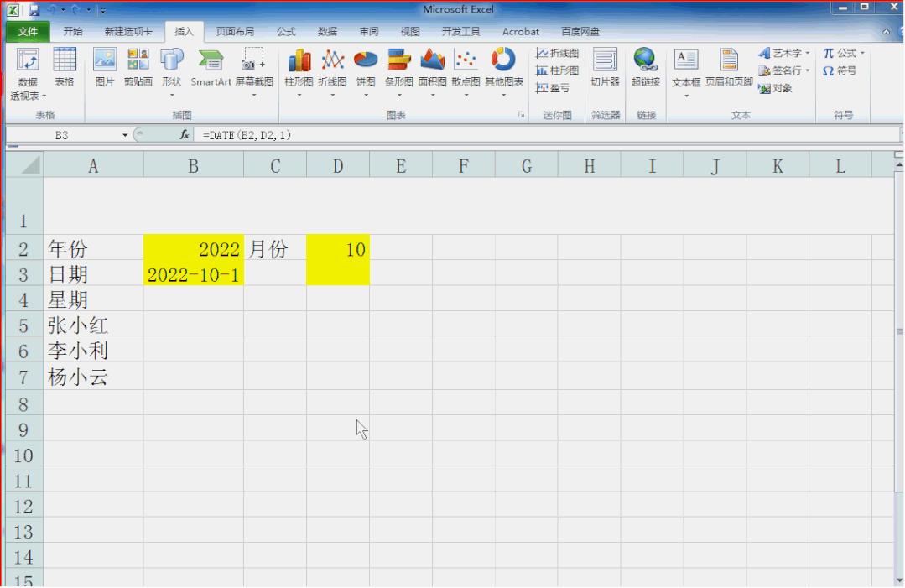Select row 5 header
The width and height of the screenshot is (905, 588).
tap(23, 325)
